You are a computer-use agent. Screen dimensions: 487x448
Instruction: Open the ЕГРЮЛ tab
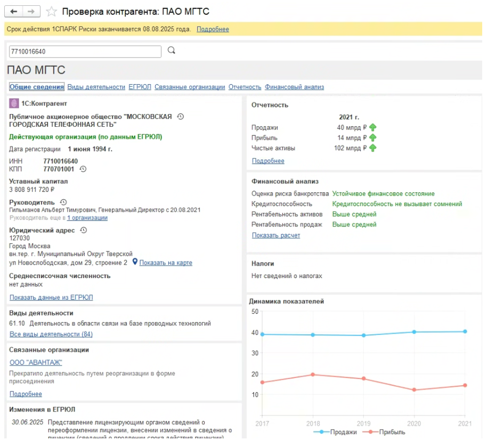(140, 87)
